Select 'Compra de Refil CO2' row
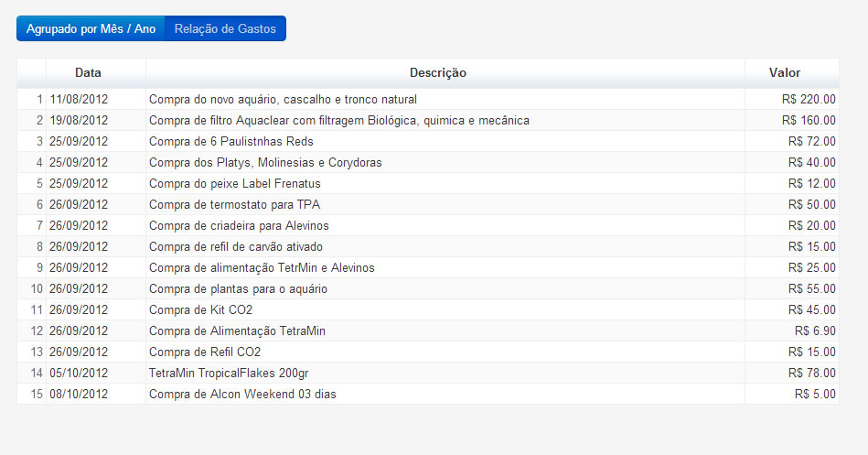Screen dimensions: 868x455 click(428, 352)
